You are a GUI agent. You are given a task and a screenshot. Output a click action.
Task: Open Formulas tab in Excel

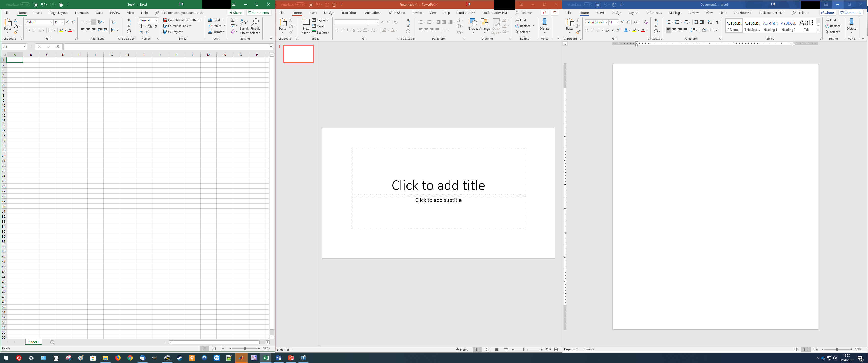[x=82, y=13]
